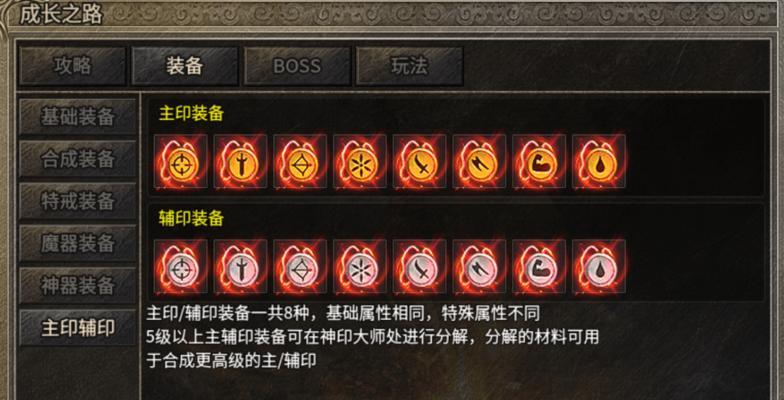Switch to the 玩法 tab

coord(410,66)
